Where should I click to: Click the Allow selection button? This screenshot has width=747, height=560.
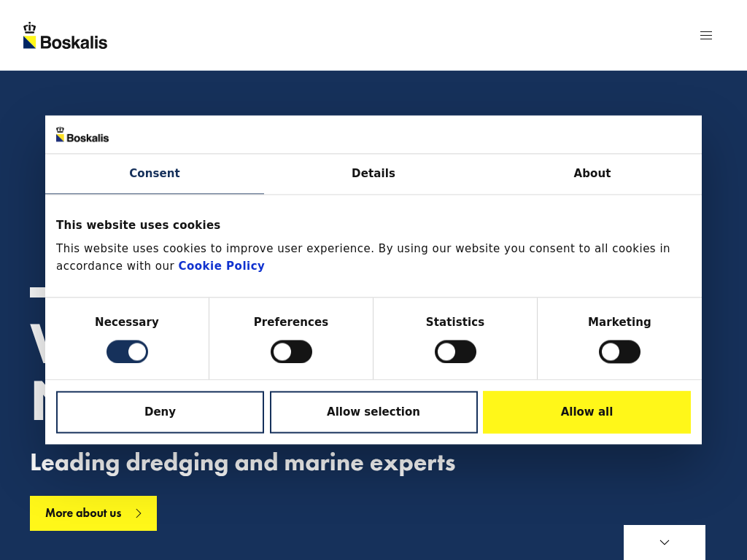pos(373,412)
